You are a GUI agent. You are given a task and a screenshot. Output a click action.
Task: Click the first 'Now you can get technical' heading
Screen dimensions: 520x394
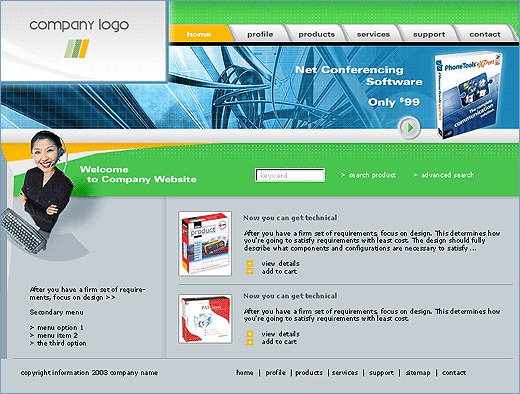(290, 218)
